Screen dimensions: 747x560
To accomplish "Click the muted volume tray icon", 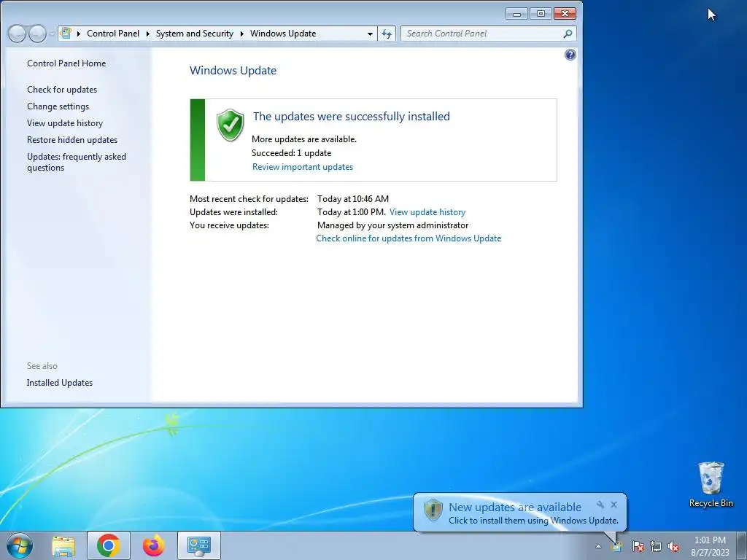I will [x=673, y=546].
